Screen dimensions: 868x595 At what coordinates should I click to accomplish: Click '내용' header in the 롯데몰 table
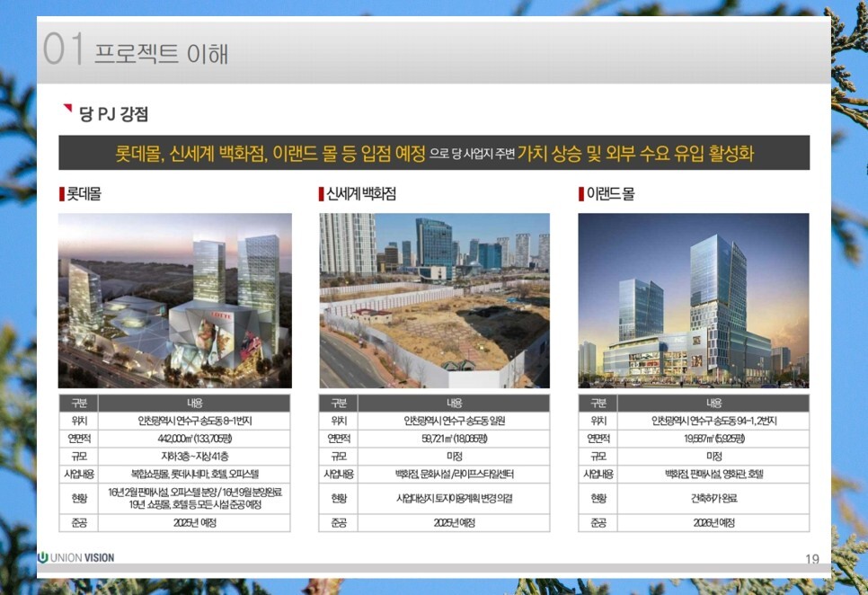[x=194, y=403]
